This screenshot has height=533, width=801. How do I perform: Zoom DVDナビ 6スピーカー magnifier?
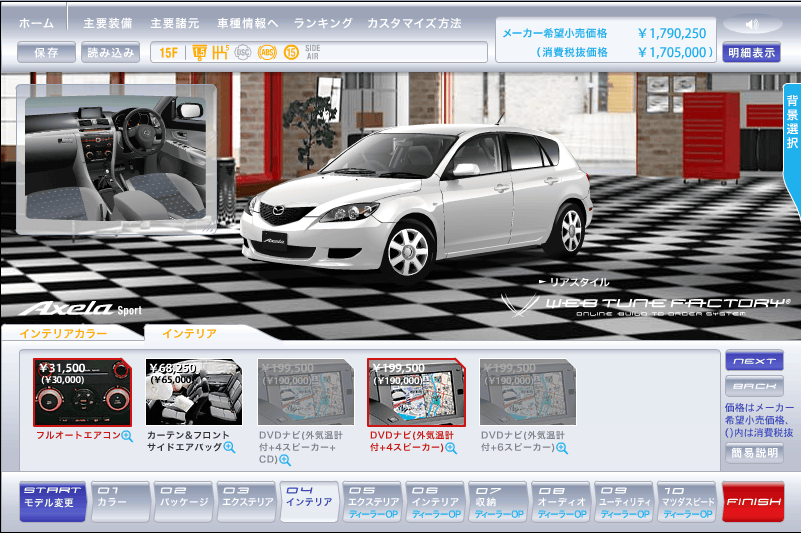point(561,448)
